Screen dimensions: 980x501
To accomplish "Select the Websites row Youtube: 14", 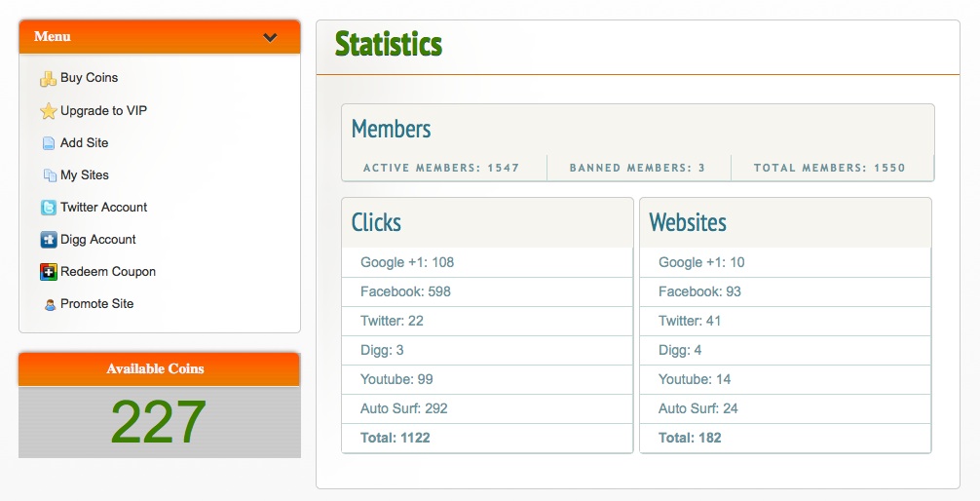I will pos(785,380).
